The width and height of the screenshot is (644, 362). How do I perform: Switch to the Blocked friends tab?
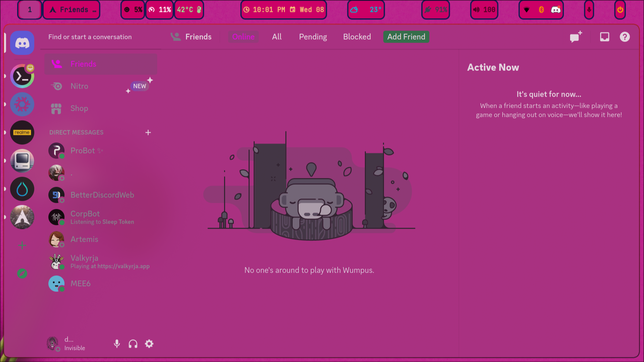coord(357,37)
